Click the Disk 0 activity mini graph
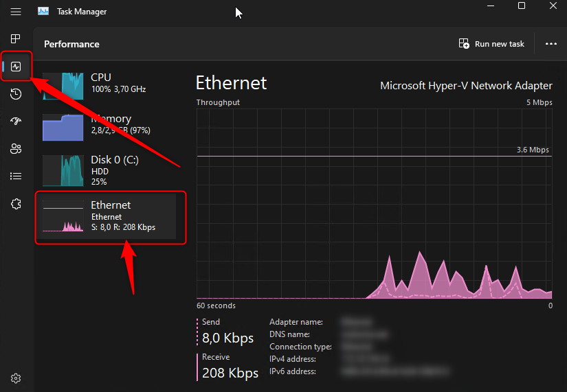The height and width of the screenshot is (392, 567). [63, 170]
